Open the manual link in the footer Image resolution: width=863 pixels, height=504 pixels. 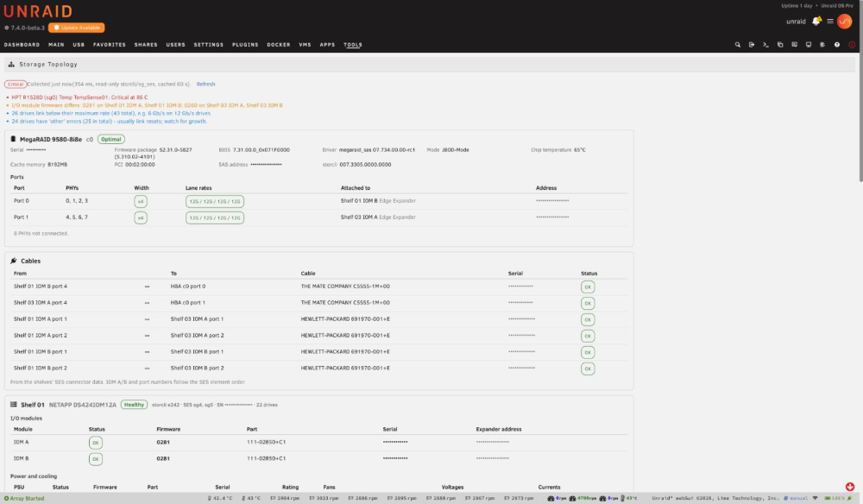pyautogui.click(x=796, y=499)
